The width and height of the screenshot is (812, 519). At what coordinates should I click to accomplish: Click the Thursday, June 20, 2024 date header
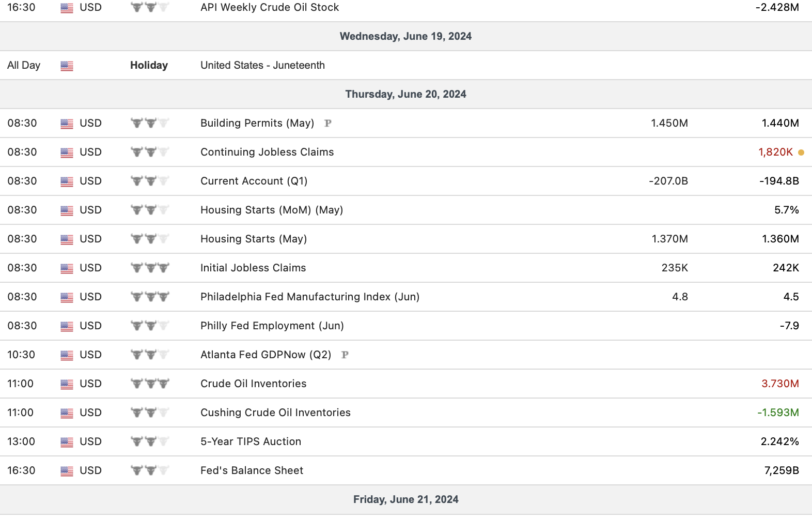click(405, 94)
